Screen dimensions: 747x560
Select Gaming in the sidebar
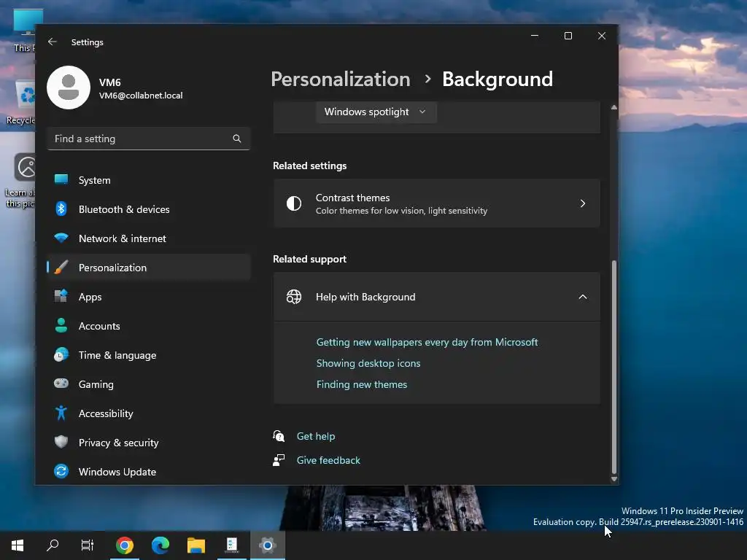click(x=149, y=384)
